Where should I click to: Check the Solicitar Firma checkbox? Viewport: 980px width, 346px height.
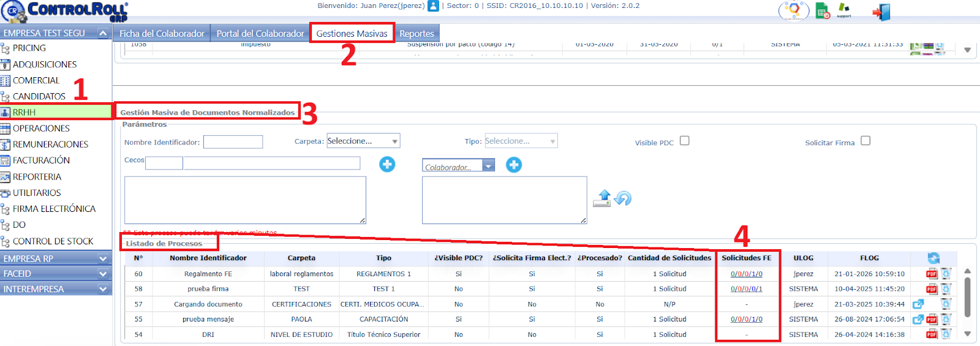865,141
